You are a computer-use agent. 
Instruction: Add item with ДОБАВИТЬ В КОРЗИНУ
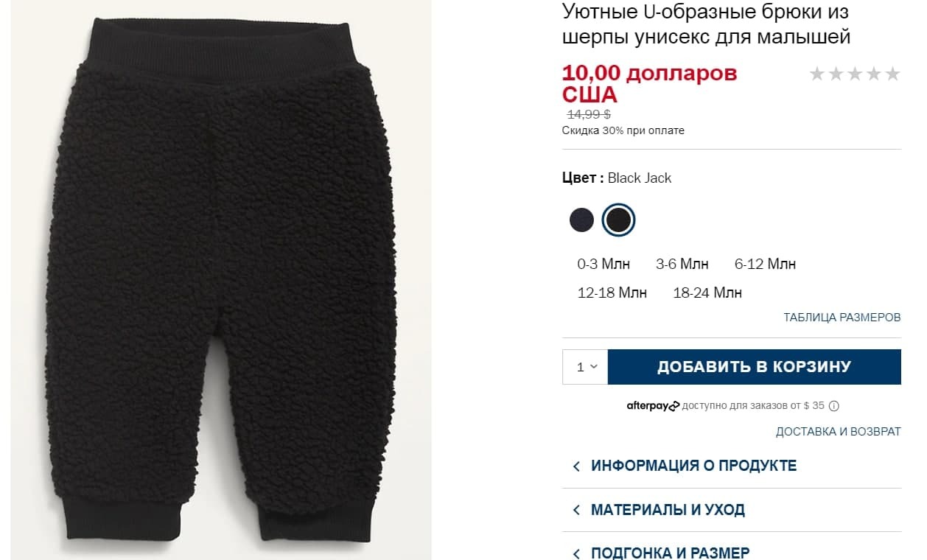(755, 367)
